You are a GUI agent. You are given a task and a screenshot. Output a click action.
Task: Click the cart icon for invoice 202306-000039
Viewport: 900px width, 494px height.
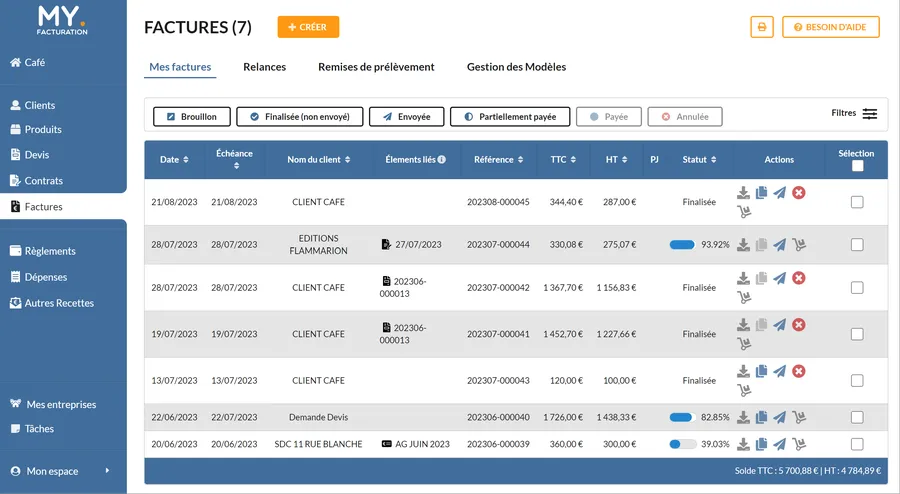[798, 444]
